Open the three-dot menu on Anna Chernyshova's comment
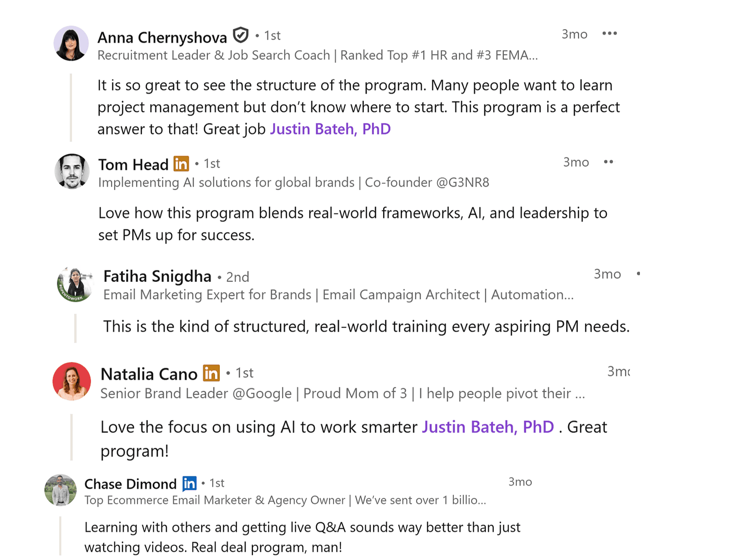The height and width of the screenshot is (560, 747). [x=609, y=34]
